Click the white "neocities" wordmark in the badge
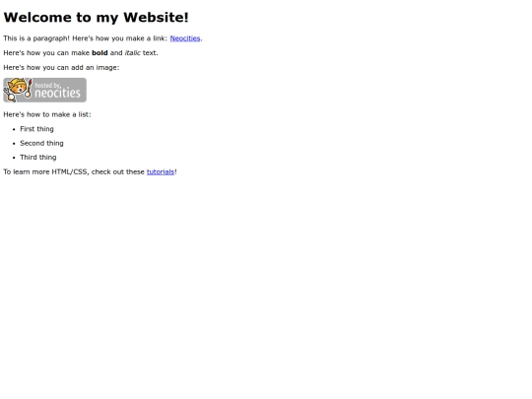This screenshot has height=399, width=532. tap(58, 93)
